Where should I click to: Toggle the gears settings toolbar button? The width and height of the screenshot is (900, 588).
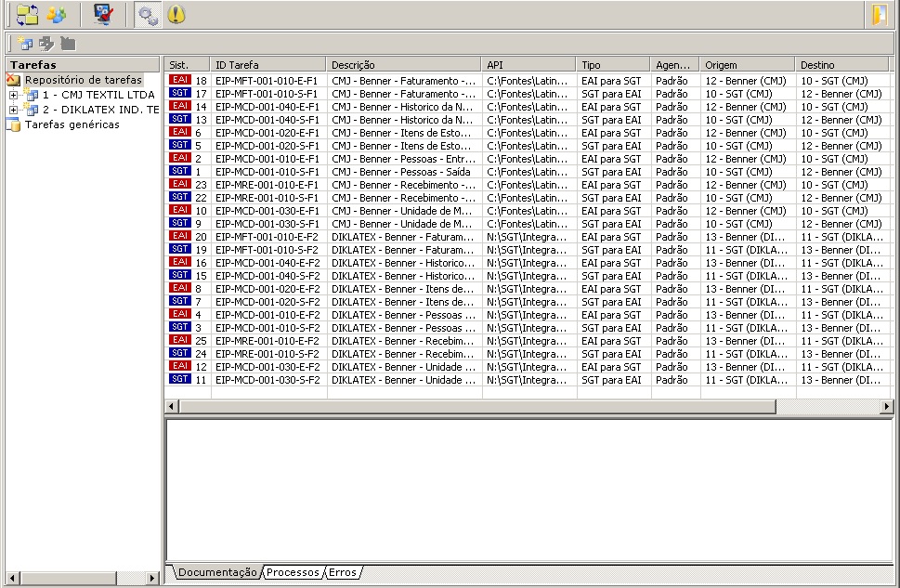pos(146,14)
